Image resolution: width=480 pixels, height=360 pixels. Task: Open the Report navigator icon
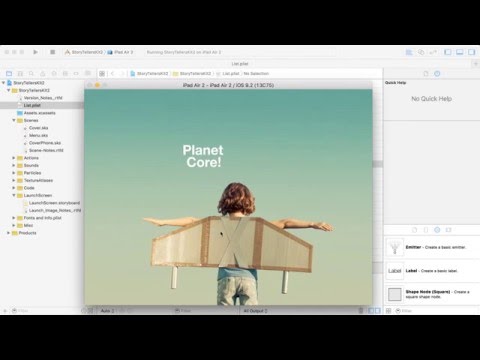coord(88,73)
